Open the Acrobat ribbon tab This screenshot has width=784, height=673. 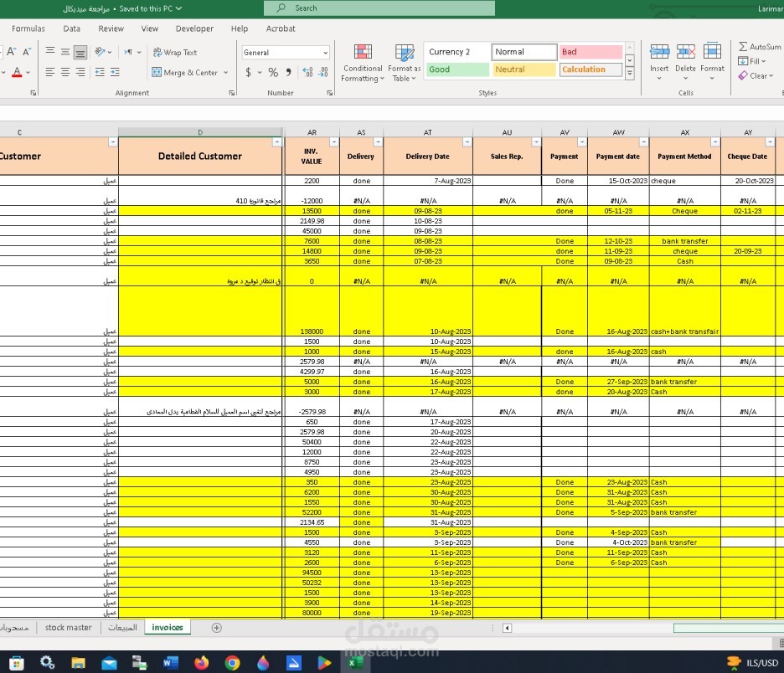281,28
